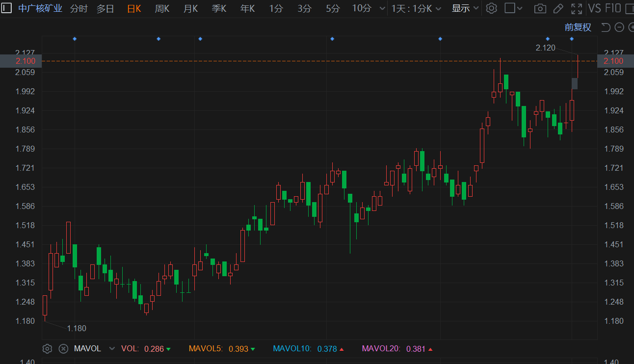Viewport: 634px width, 364px height.
Task: Zoom out chart with minus icon
Action: pos(619,27)
